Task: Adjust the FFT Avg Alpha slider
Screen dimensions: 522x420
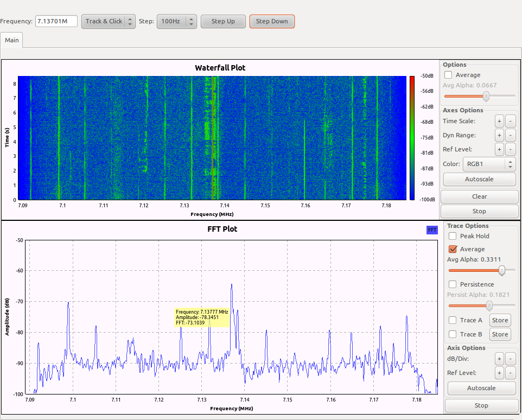Action: pyautogui.click(x=482, y=271)
